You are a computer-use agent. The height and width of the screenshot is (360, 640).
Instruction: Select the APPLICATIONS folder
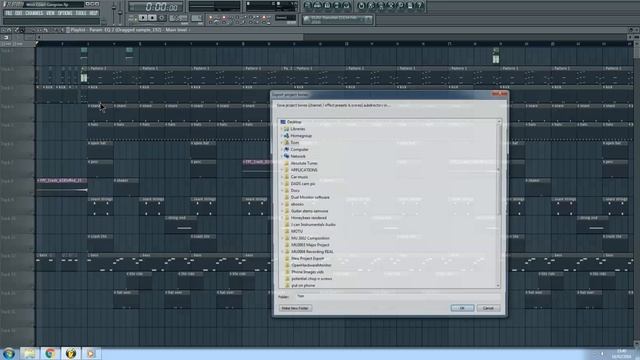point(304,170)
